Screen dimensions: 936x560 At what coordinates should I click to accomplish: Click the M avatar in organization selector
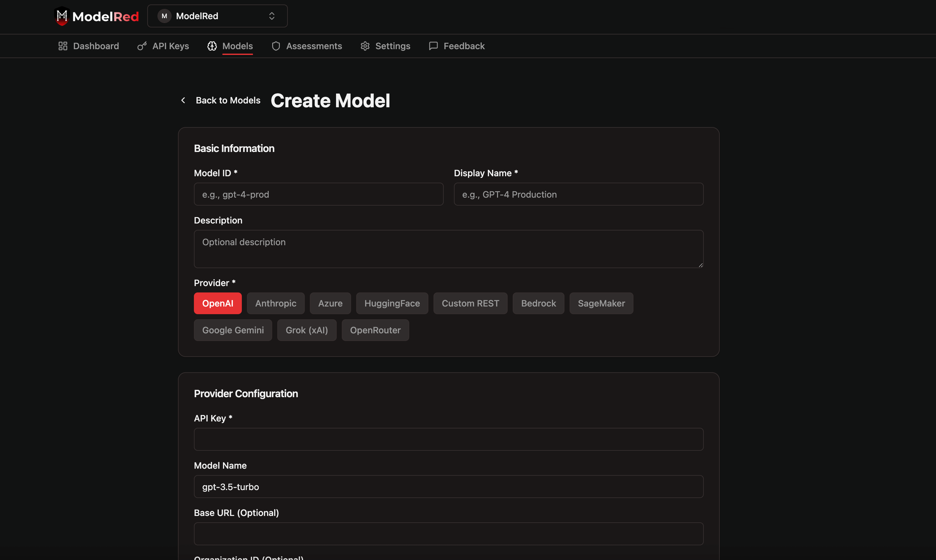point(164,16)
